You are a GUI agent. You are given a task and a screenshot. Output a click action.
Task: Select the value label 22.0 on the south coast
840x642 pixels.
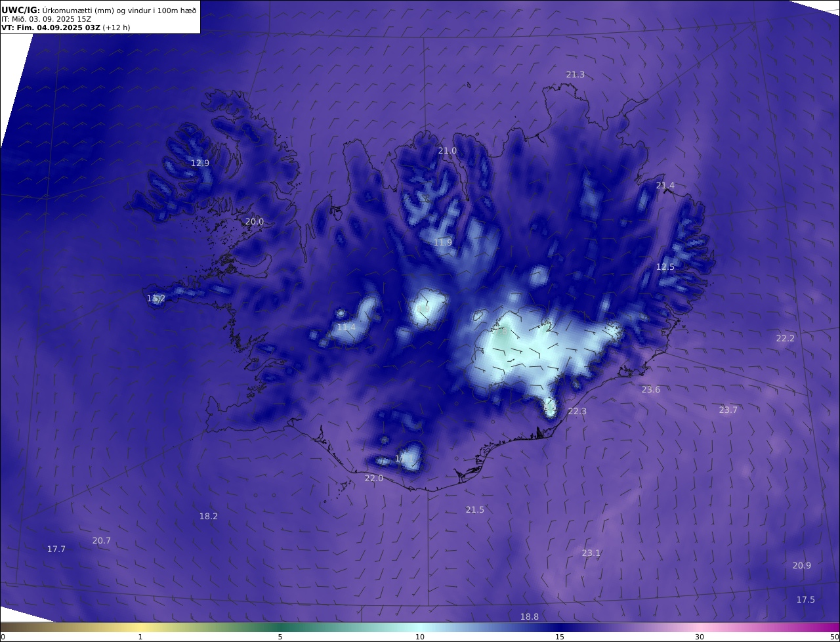(x=374, y=479)
